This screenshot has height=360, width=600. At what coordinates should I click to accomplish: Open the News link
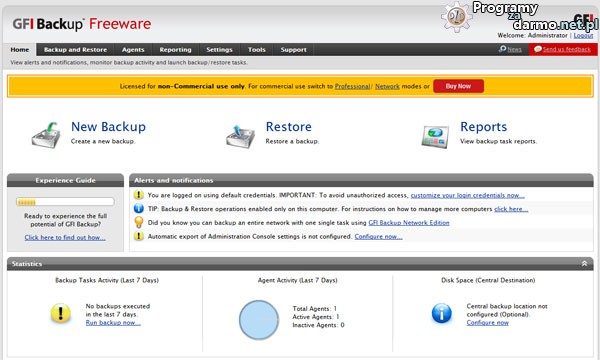[514, 49]
